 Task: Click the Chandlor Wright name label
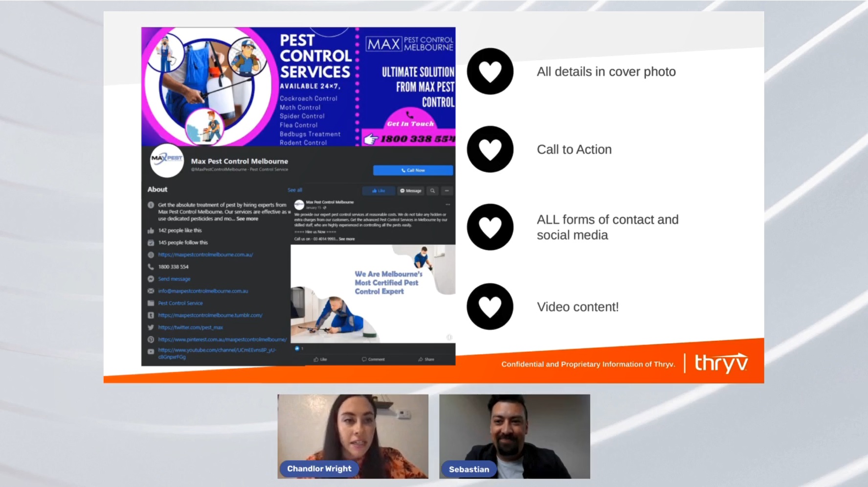(x=319, y=469)
